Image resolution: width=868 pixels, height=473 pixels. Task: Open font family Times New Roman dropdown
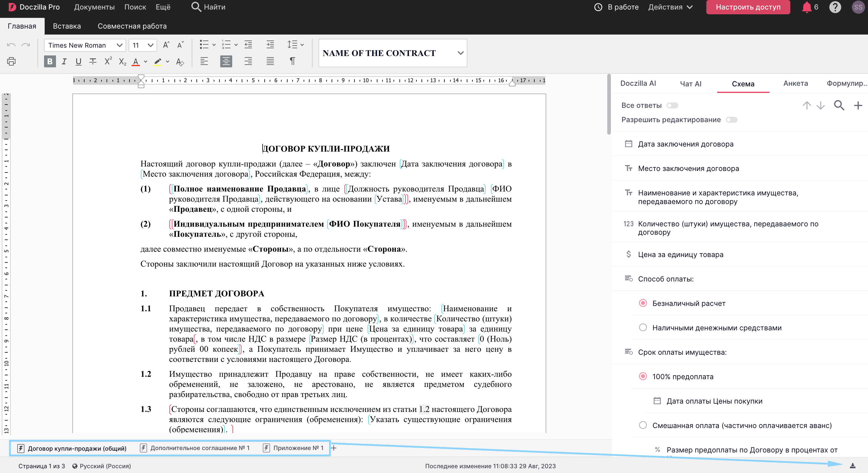[85, 45]
